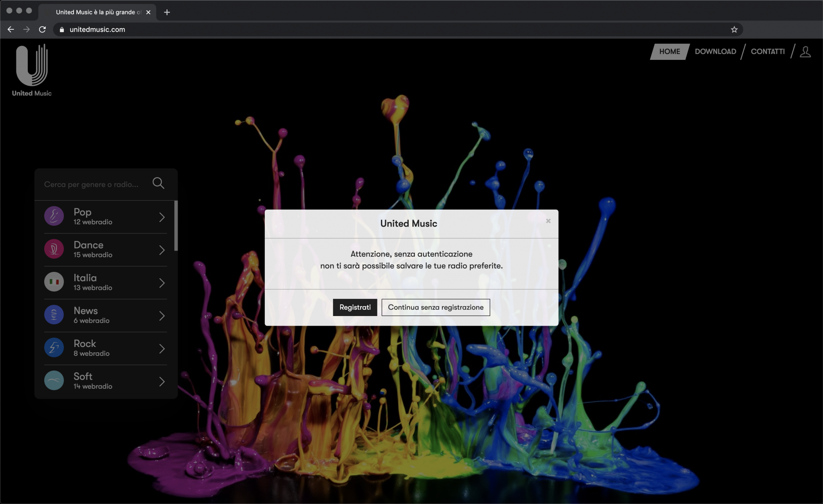Screen dimensions: 823x504
Task: Focus the Cerca per genere search field
Action: click(92, 184)
